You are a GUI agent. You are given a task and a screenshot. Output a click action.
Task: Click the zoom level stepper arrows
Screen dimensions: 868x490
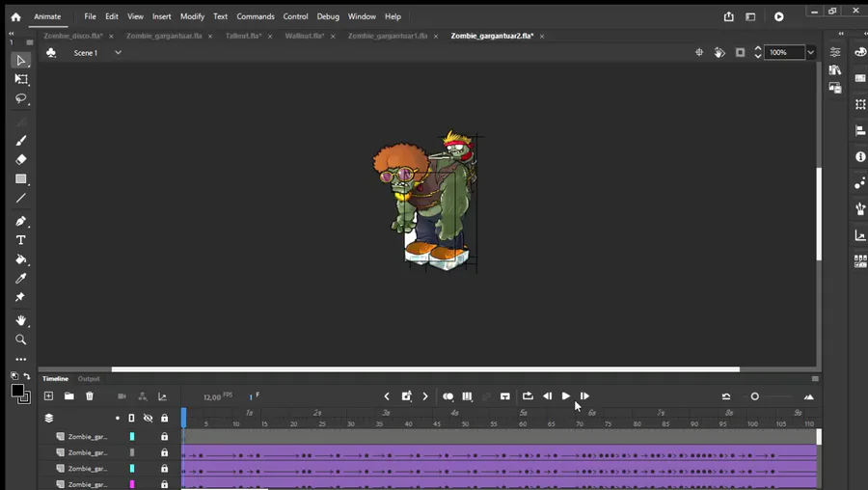pos(758,52)
